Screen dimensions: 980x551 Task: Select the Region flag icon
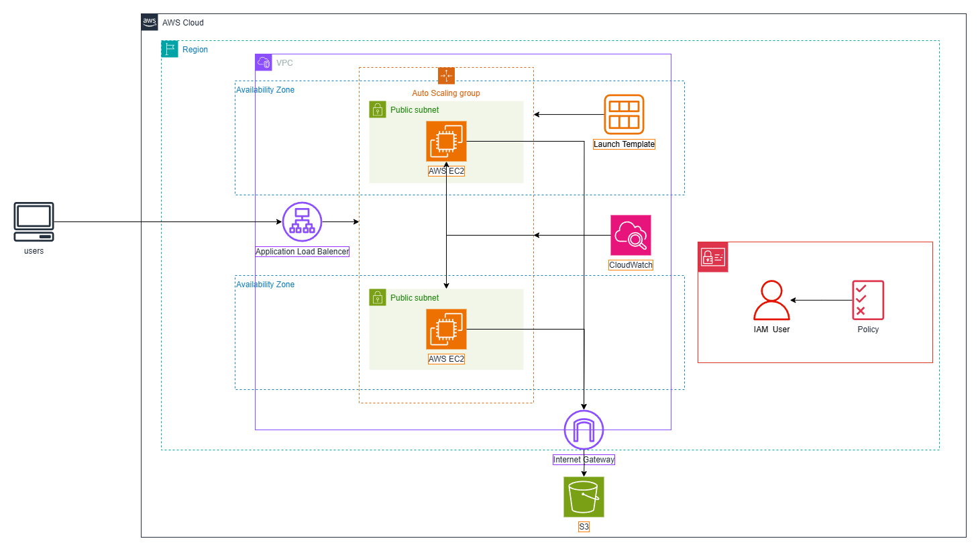click(x=170, y=49)
